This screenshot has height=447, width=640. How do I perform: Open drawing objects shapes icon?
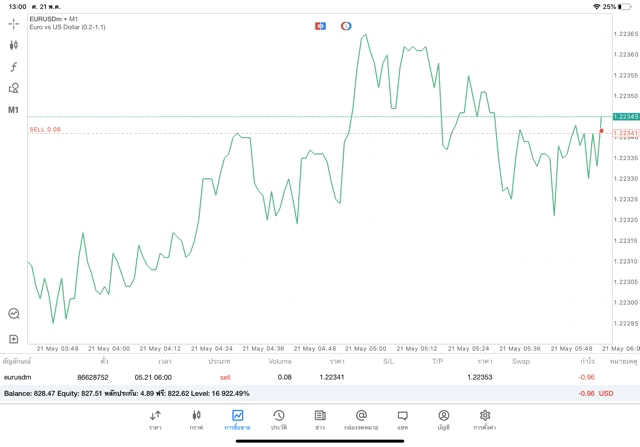coord(13,88)
